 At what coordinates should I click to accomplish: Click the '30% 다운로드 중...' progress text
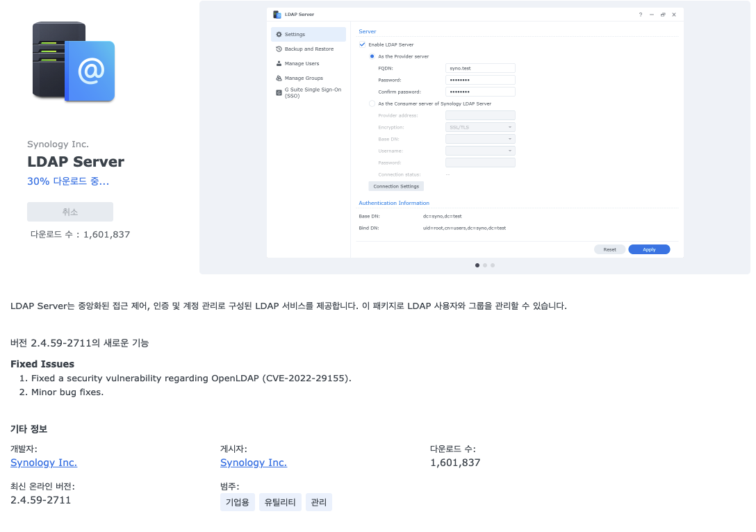68,181
